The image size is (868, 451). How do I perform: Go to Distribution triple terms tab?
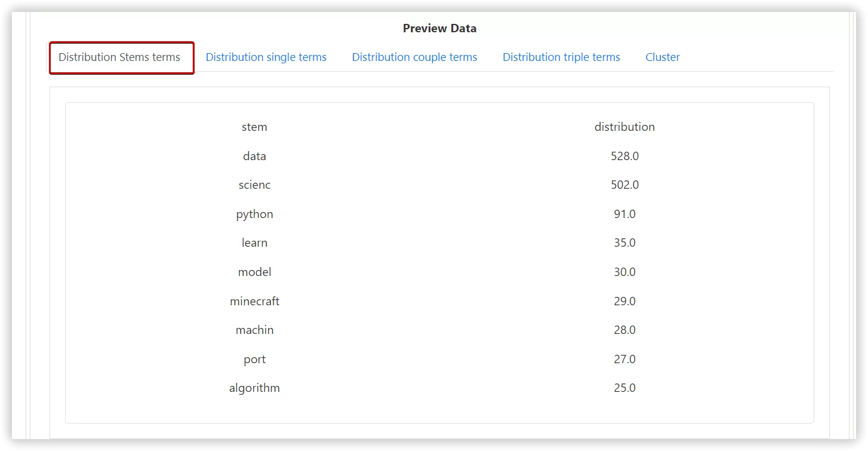pos(561,57)
